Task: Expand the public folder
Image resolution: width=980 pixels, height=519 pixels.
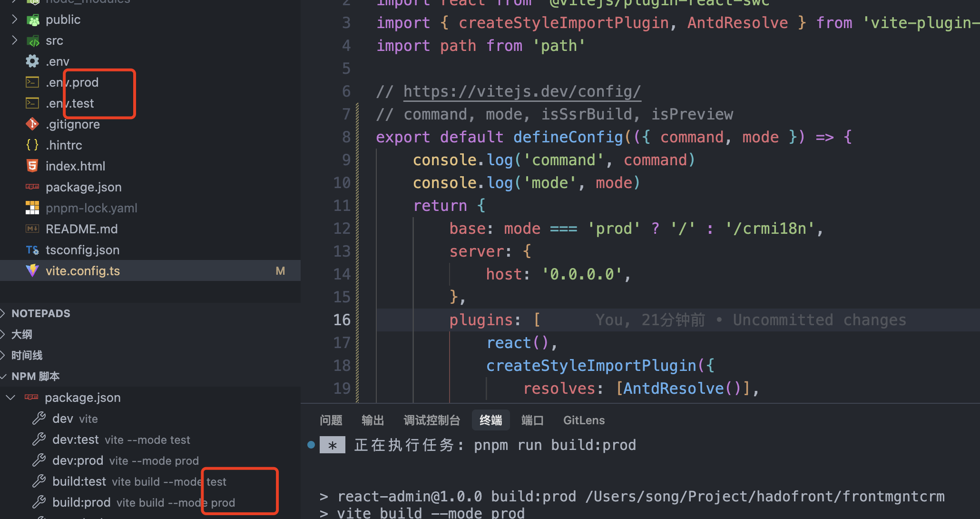Action: pyautogui.click(x=14, y=20)
